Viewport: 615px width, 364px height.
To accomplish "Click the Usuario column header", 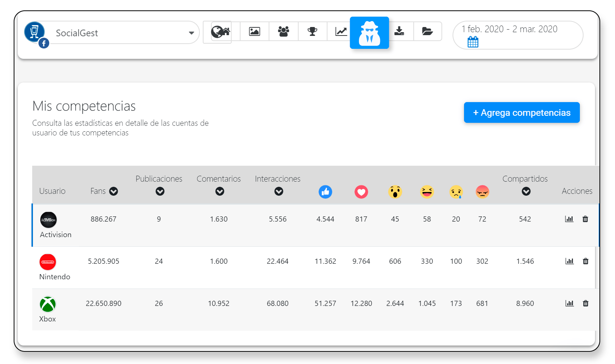I will 52,191.
